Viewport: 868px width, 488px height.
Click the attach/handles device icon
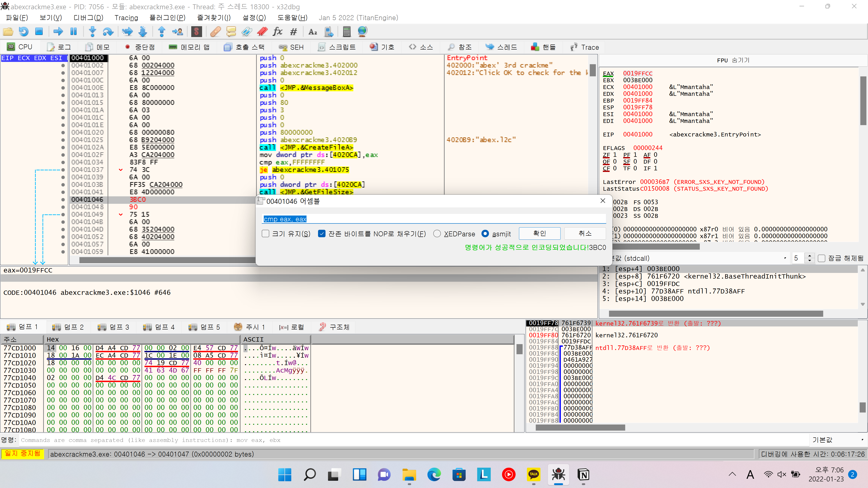[x=328, y=32]
